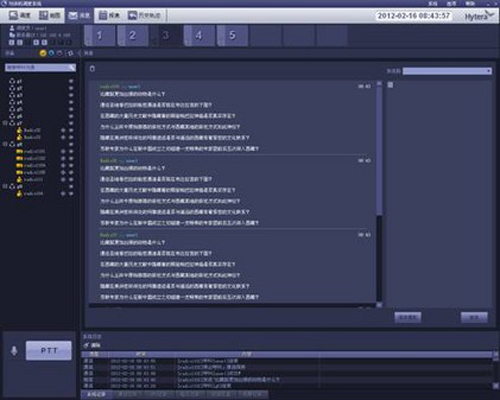Click the microphone icon beside PTT
500x400 pixels.
pyautogui.click(x=14, y=351)
